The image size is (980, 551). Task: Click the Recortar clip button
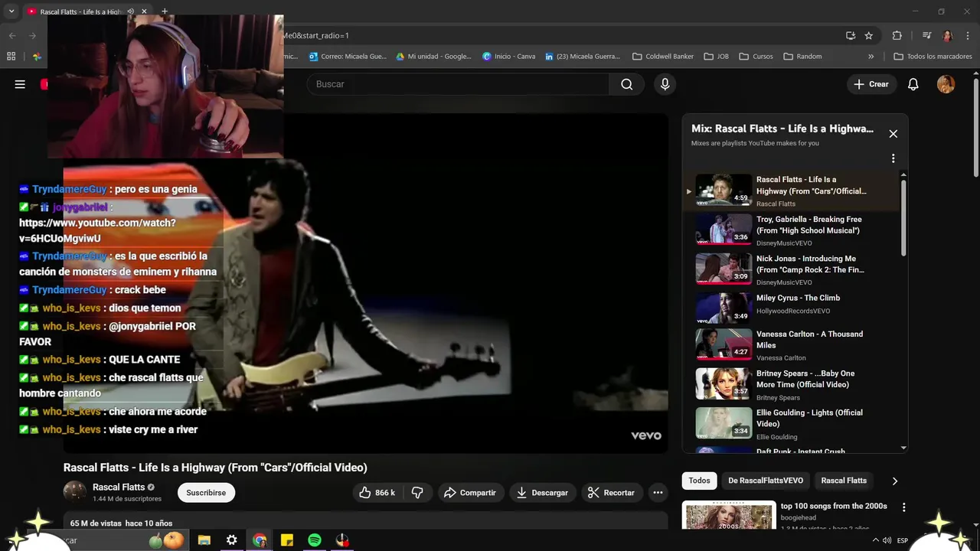611,493
